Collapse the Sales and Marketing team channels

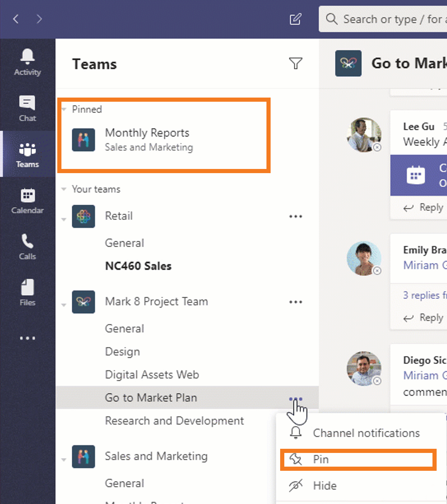pyautogui.click(x=64, y=460)
